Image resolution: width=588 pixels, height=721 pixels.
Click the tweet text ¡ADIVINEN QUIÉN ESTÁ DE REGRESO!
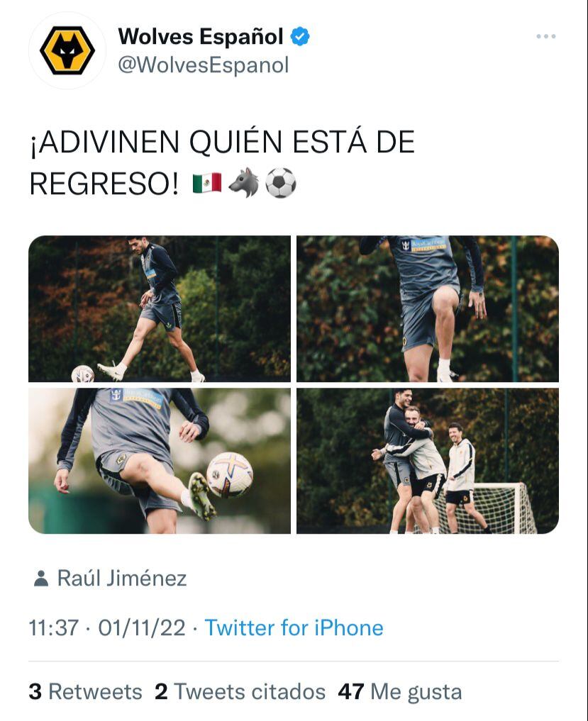coord(222,163)
